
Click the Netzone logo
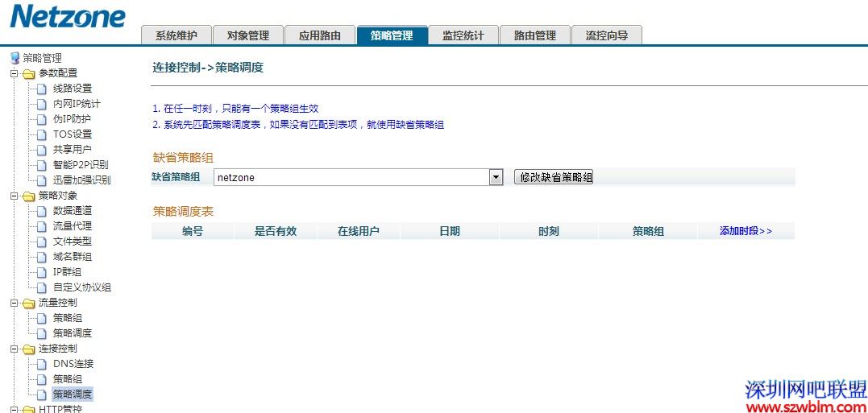point(68,18)
